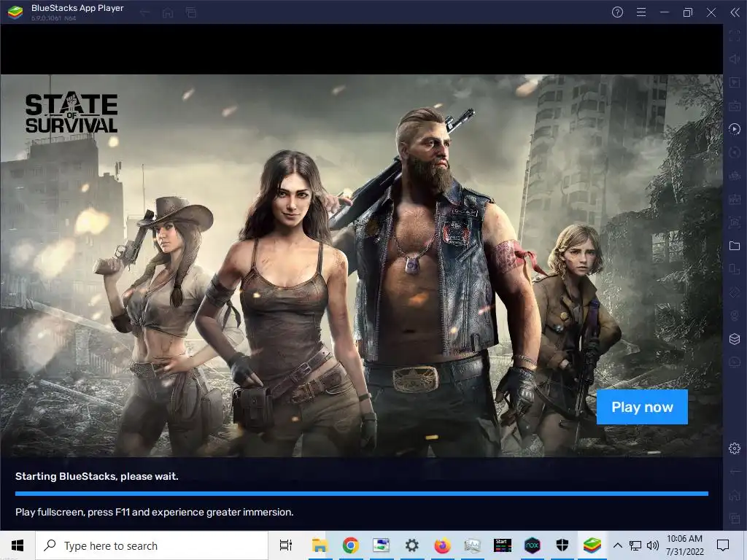747x560 pixels.
Task: Take a screenshot with the sidebar capture icon
Action: click(734, 222)
